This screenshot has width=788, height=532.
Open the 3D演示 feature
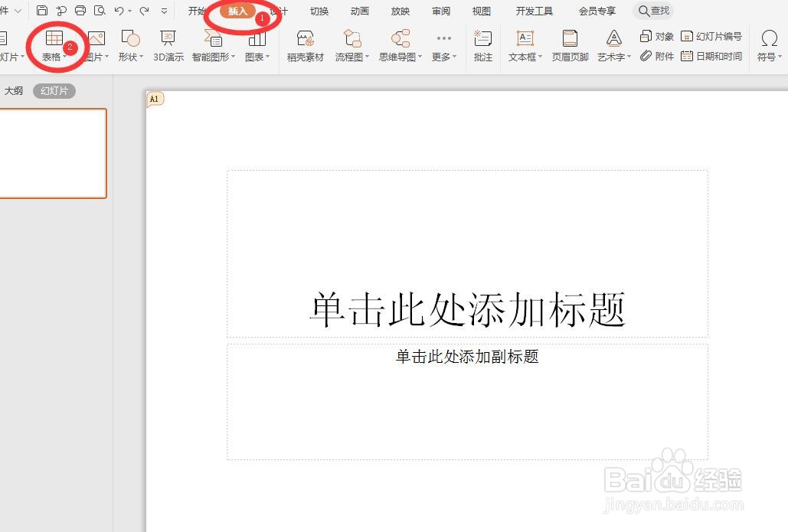(x=168, y=46)
